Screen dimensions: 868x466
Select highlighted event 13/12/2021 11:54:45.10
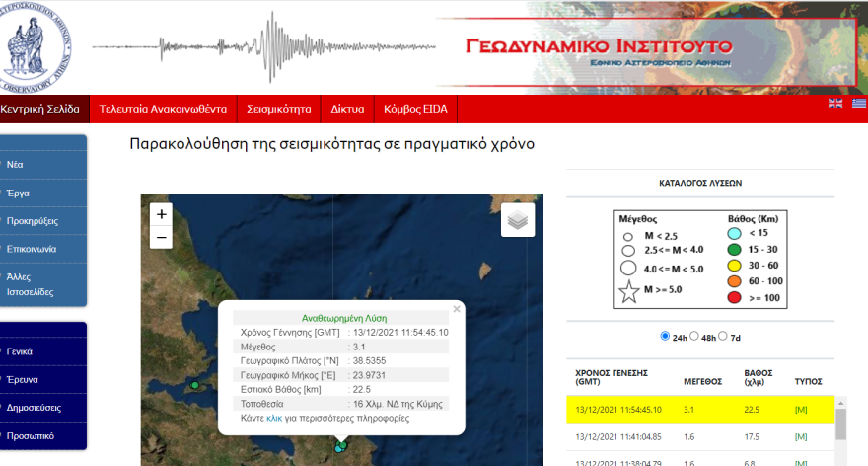(700, 410)
